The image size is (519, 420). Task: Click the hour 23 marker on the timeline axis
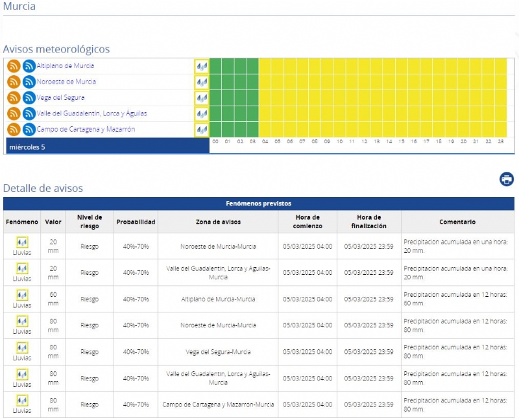click(500, 141)
